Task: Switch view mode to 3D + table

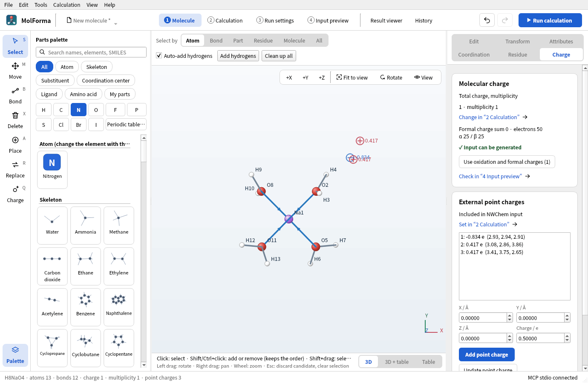Action: [x=397, y=362]
